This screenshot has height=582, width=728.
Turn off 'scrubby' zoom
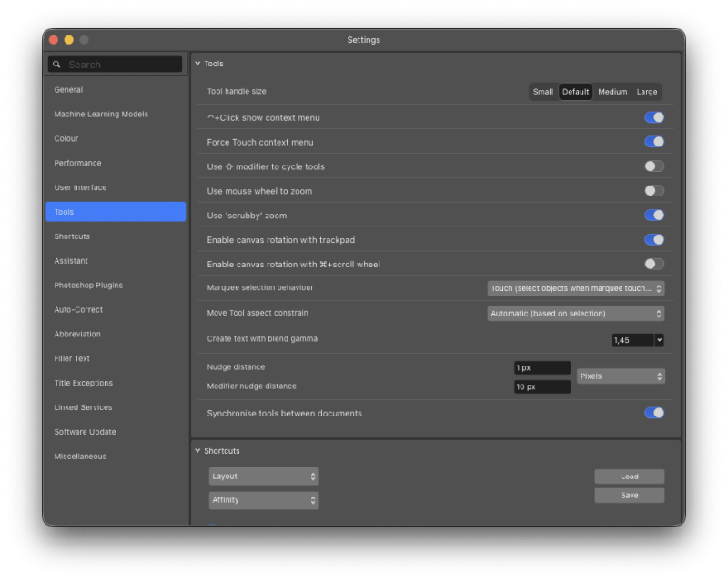click(x=653, y=216)
